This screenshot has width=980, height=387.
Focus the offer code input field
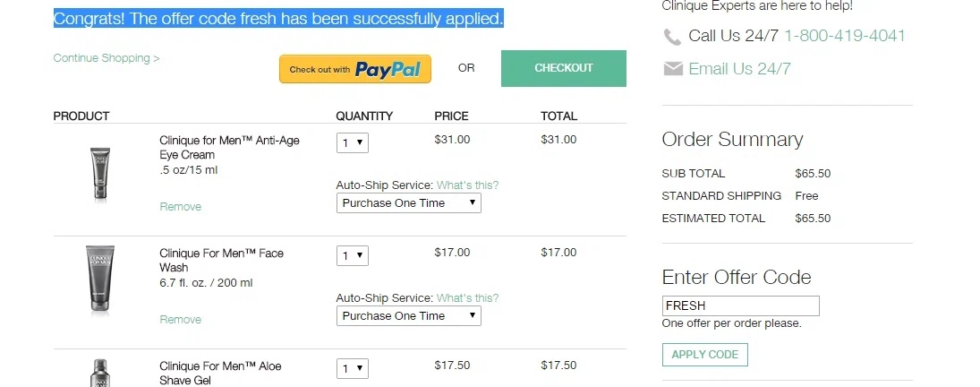pyautogui.click(x=741, y=305)
